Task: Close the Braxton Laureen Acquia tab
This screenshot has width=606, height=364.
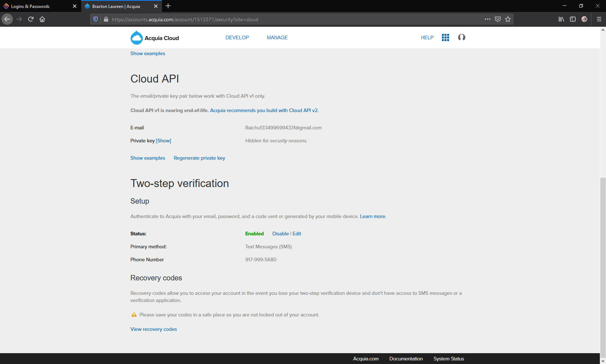Action: click(156, 6)
